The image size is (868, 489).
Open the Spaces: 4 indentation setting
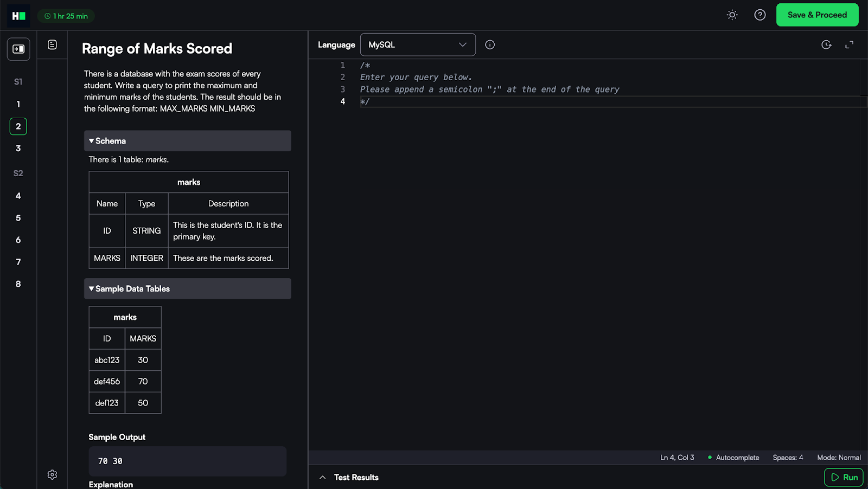click(x=788, y=458)
